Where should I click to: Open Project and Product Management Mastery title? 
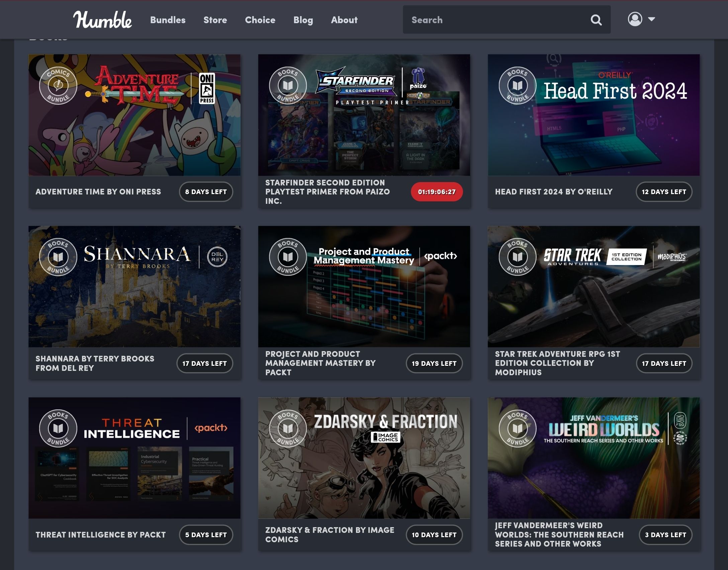tap(321, 363)
